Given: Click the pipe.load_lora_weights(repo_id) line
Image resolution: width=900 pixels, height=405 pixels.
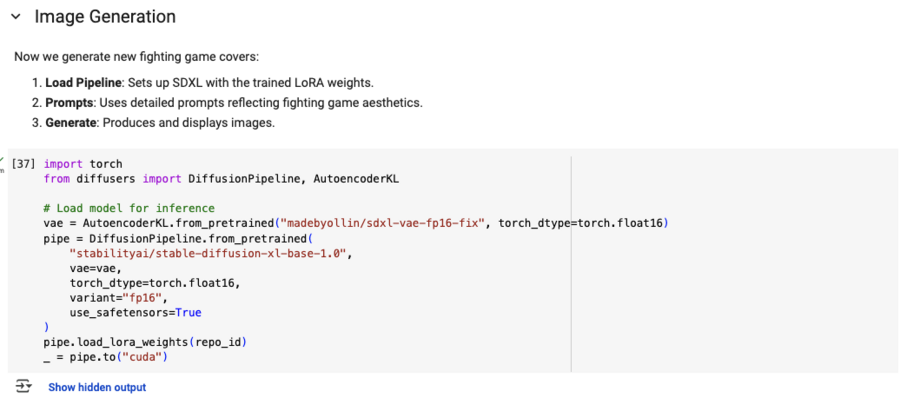Looking at the screenshot, I should pos(144,342).
